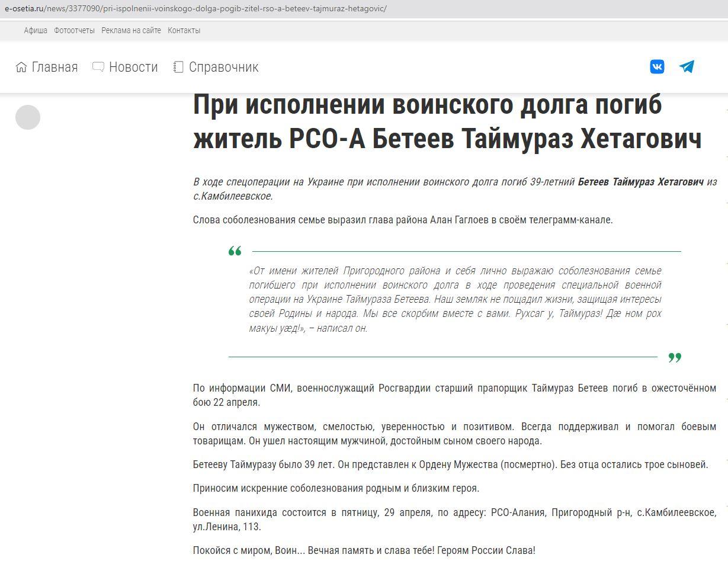Open the Справочник section
Viewport: 728px width, 564px height.
pyautogui.click(x=223, y=67)
